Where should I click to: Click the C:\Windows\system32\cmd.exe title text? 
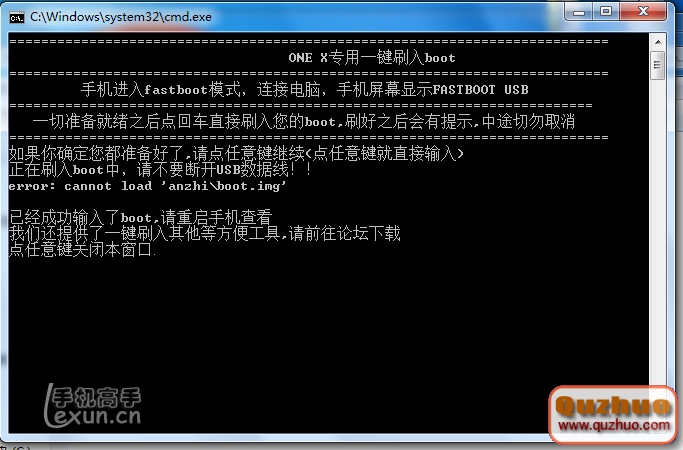(121, 17)
